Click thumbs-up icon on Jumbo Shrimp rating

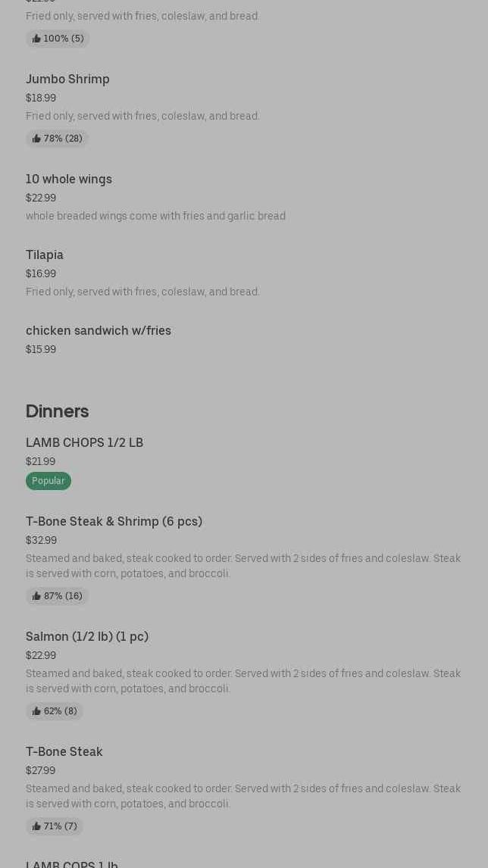[x=36, y=139]
